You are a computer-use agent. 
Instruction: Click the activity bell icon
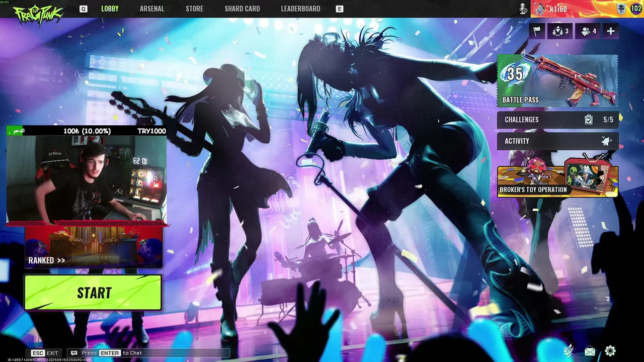coord(606,141)
